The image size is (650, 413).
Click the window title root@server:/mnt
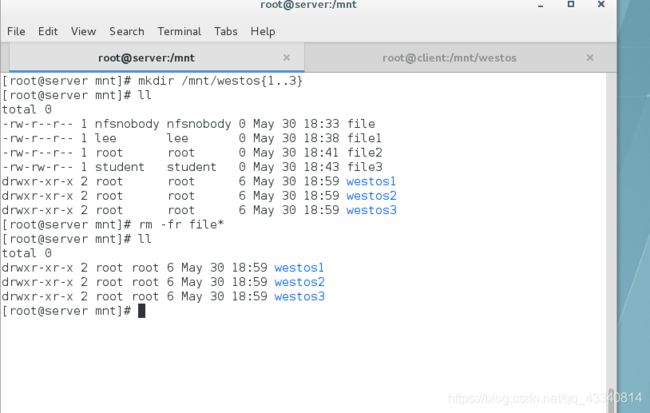(308, 5)
